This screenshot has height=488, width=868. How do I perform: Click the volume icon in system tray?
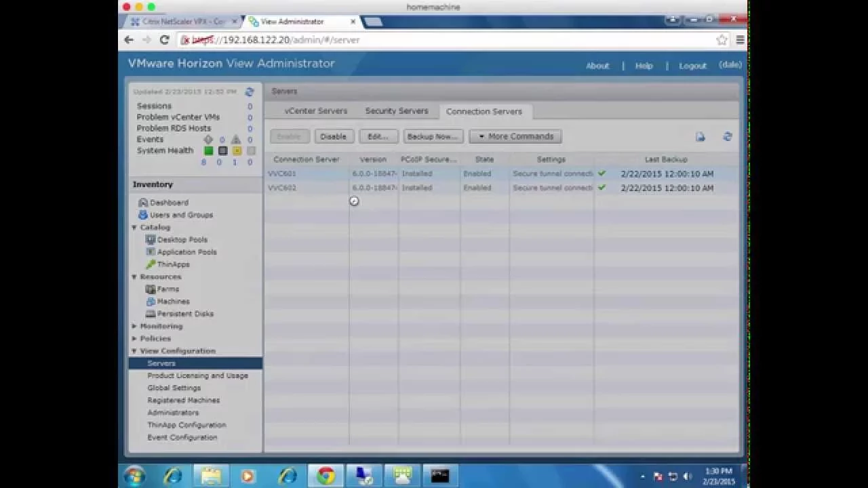[x=688, y=476]
